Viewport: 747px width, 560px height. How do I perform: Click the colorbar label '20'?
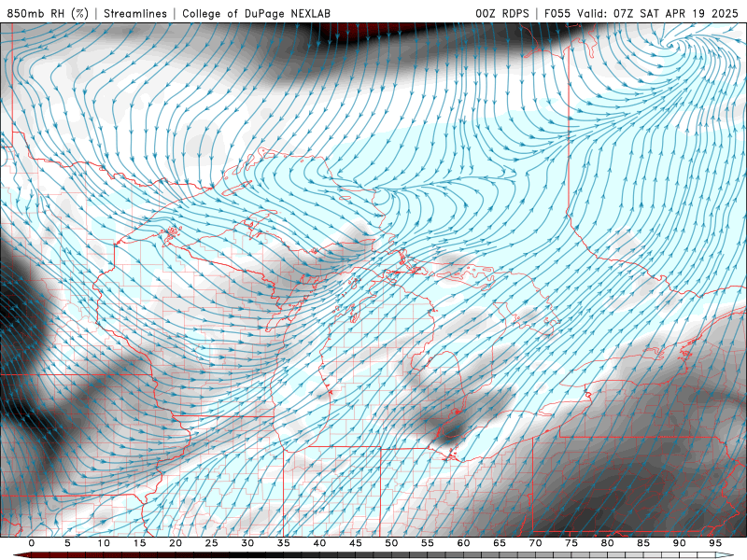[x=176, y=543]
